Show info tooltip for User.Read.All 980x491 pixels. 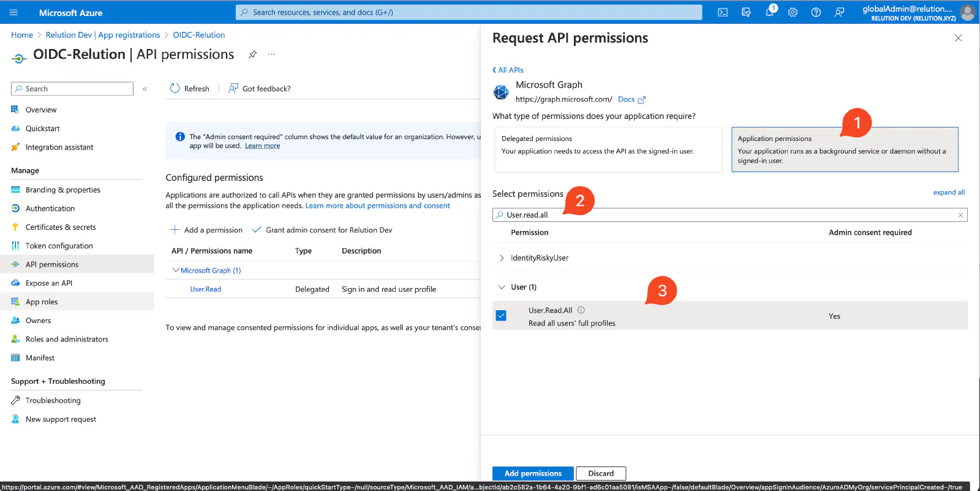click(581, 310)
